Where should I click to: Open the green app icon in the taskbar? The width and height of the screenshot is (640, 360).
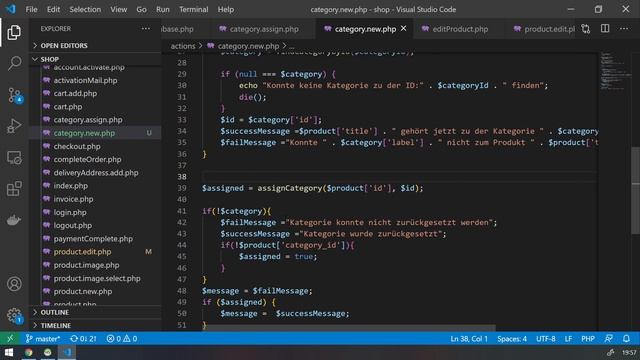click(48, 352)
